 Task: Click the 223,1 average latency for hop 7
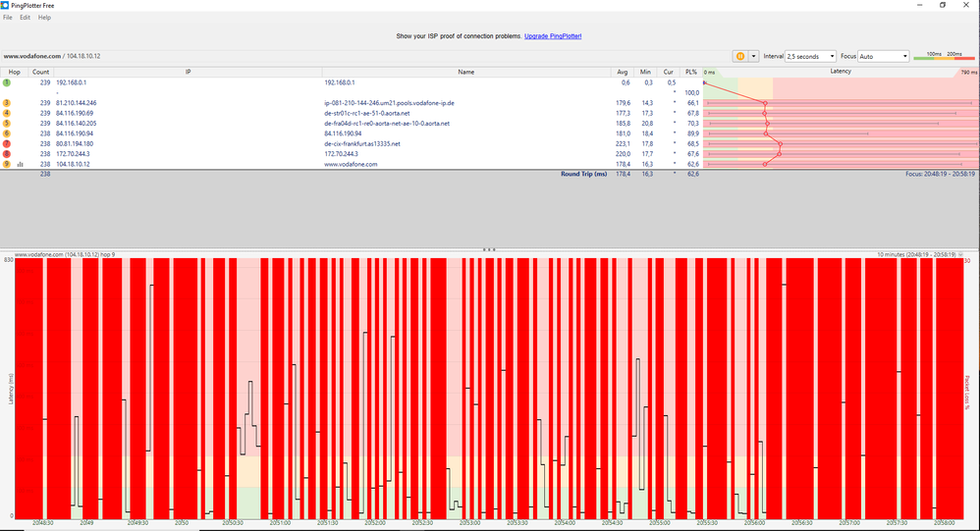pos(623,143)
